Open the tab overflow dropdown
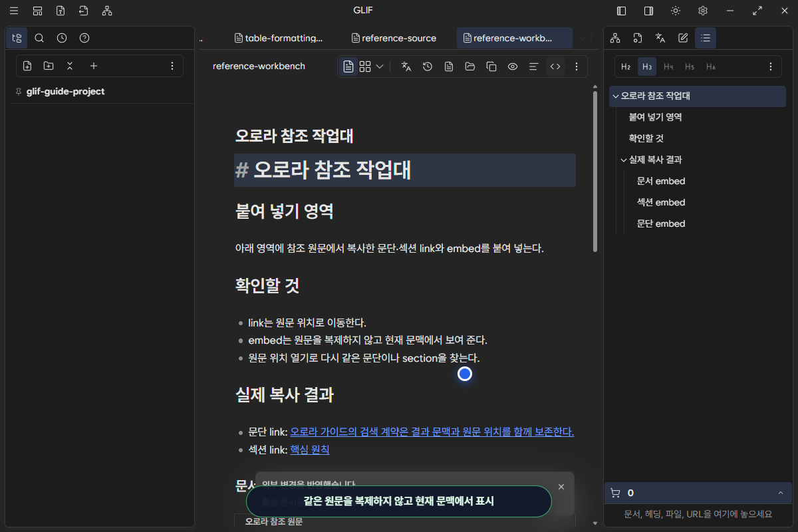798x532 pixels. [583, 38]
